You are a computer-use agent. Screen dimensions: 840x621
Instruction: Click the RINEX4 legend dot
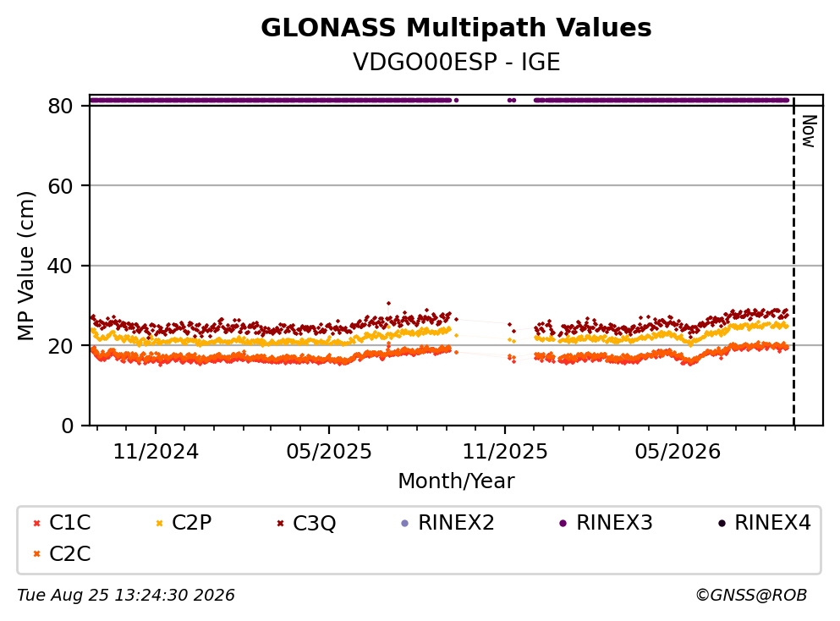[x=721, y=523]
